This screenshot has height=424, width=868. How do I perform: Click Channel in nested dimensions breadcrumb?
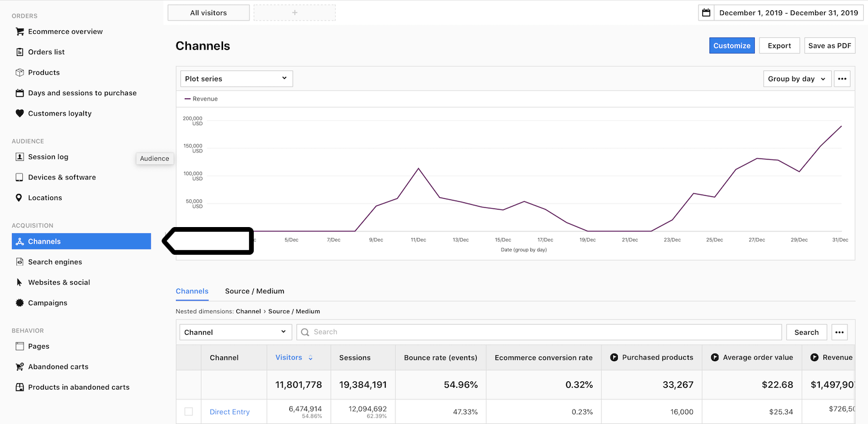(248, 311)
